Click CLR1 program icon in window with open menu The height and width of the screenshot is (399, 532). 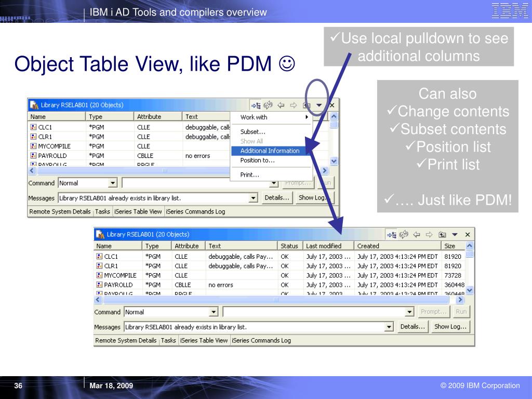coord(33,137)
